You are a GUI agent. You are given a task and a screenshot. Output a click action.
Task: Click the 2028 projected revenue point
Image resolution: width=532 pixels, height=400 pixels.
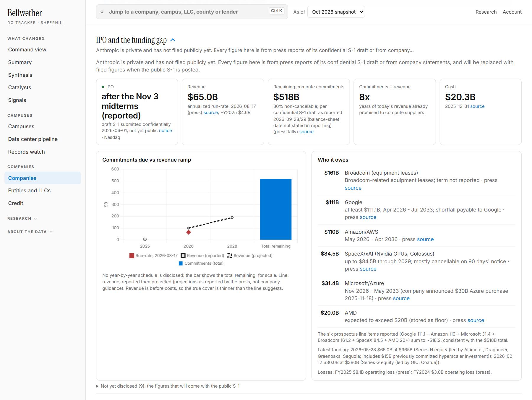click(232, 217)
